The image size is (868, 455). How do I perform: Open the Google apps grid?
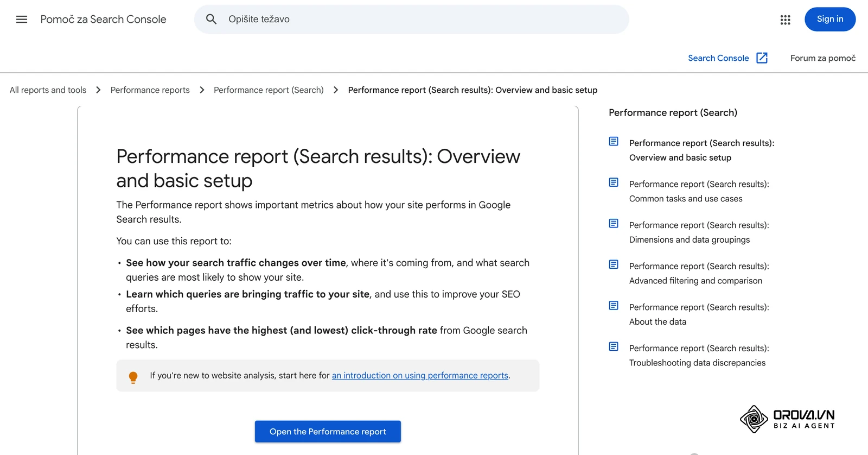785,20
